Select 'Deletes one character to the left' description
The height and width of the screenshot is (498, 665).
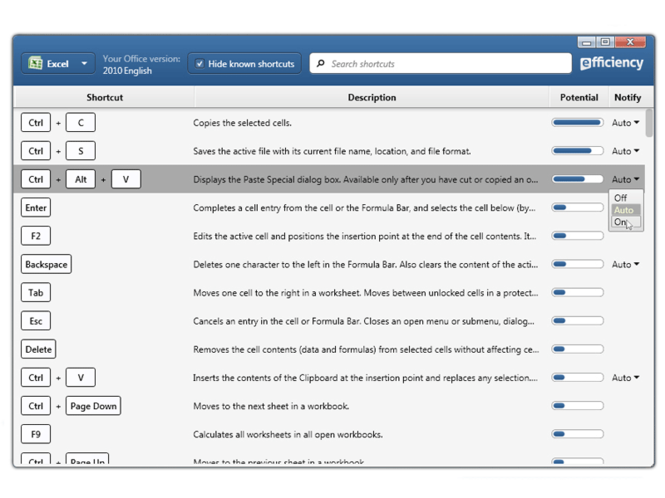[x=365, y=265]
